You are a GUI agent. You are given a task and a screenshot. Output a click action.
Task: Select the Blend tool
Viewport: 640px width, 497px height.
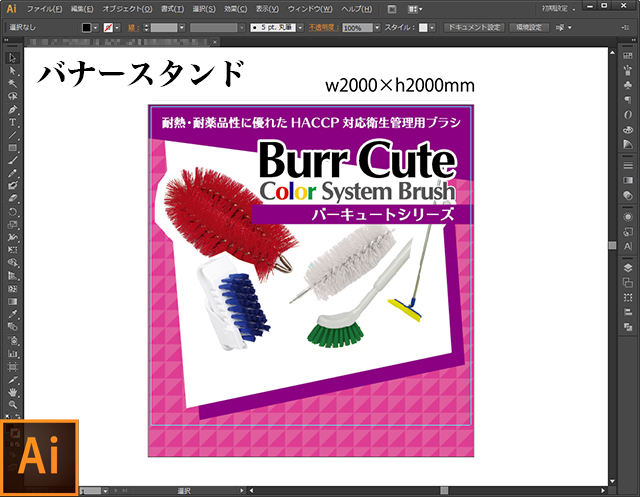click(x=12, y=327)
